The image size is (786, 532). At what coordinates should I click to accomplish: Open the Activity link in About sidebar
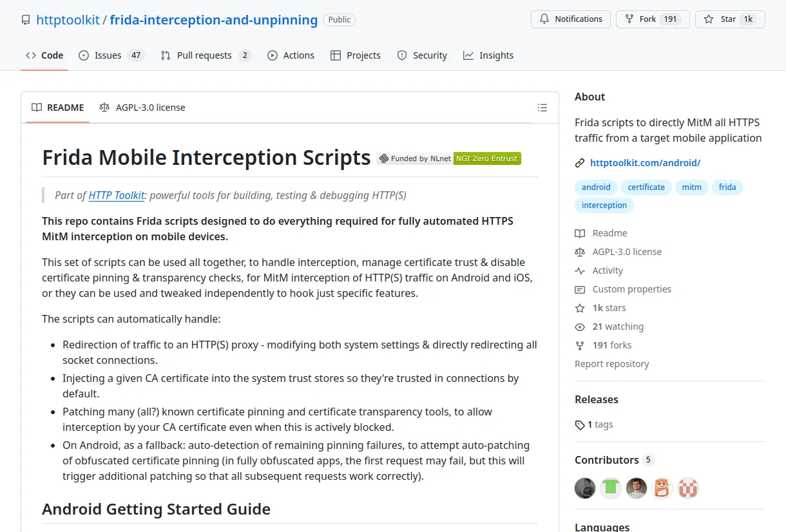point(608,271)
